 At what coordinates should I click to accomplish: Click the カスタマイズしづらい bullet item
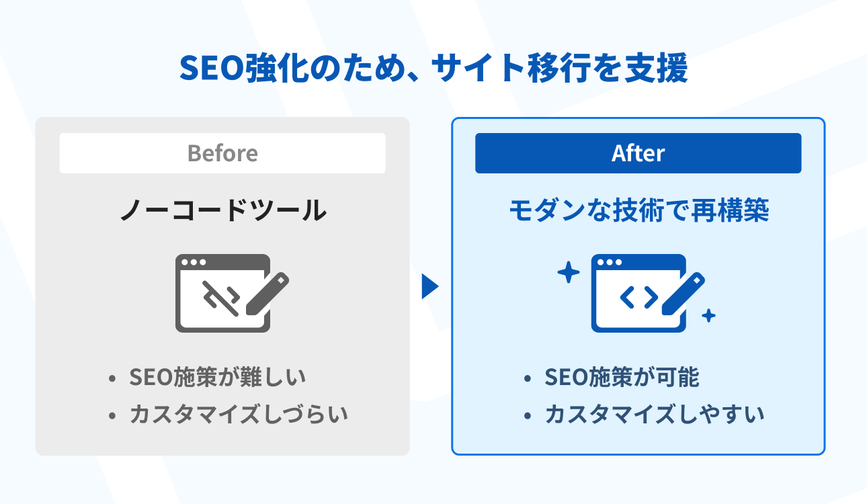click(239, 414)
